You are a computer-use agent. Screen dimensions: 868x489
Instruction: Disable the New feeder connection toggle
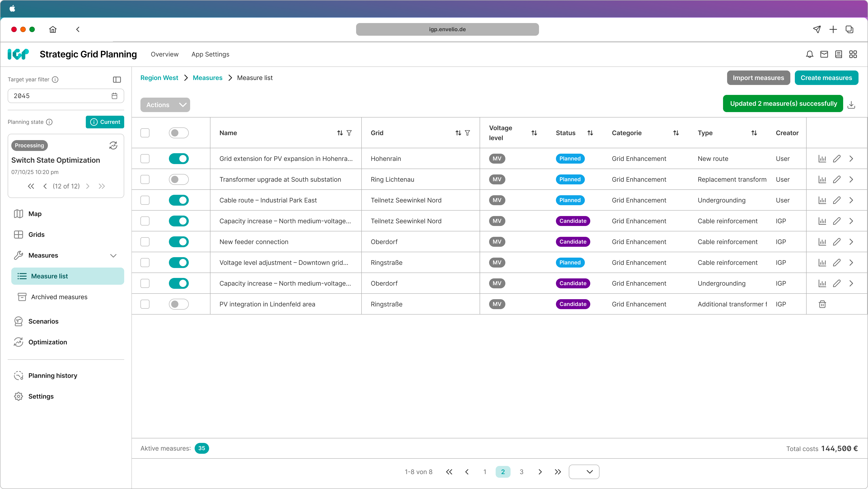click(179, 242)
